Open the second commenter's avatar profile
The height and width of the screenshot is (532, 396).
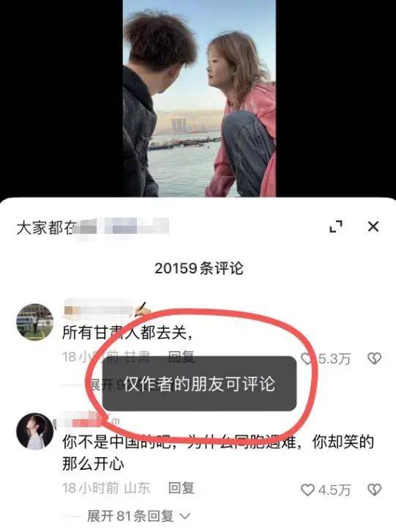pos(35,431)
